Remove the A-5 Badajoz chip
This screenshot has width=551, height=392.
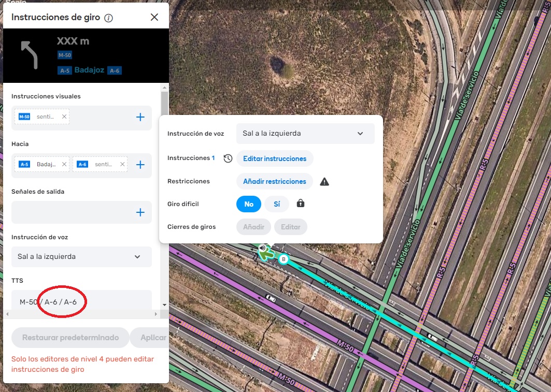pyautogui.click(x=64, y=165)
